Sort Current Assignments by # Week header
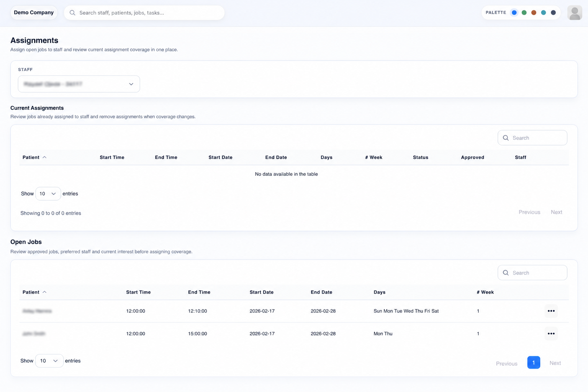The image size is (588, 392). click(x=373, y=157)
